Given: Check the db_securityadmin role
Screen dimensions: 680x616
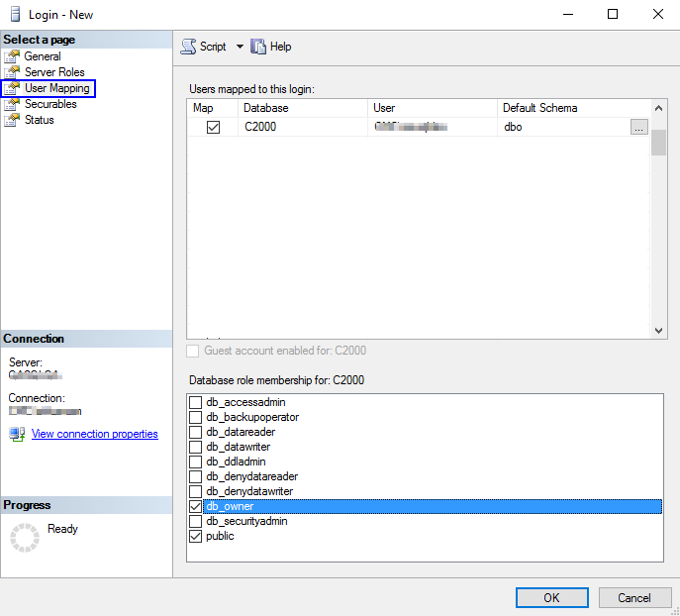Looking at the screenshot, I should pyautogui.click(x=196, y=521).
